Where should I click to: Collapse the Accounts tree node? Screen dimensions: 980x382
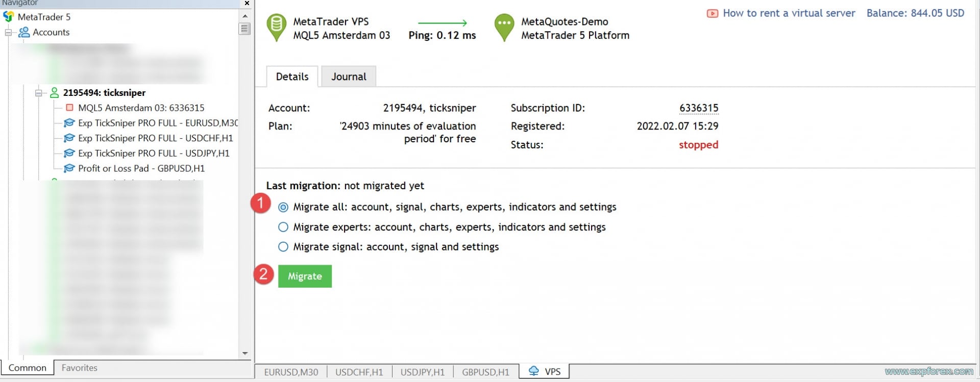8,33
